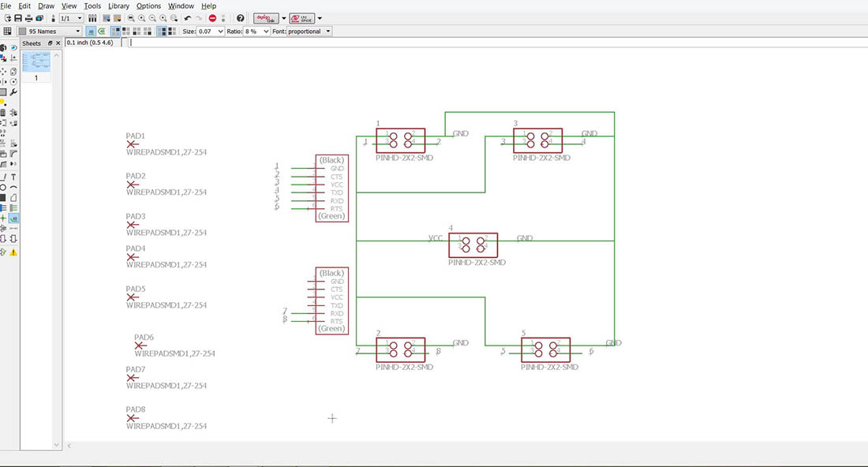Click the command line input field

click(x=498, y=43)
